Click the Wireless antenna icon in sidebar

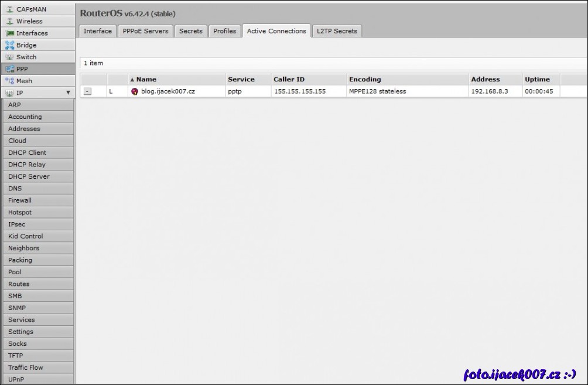coord(9,21)
